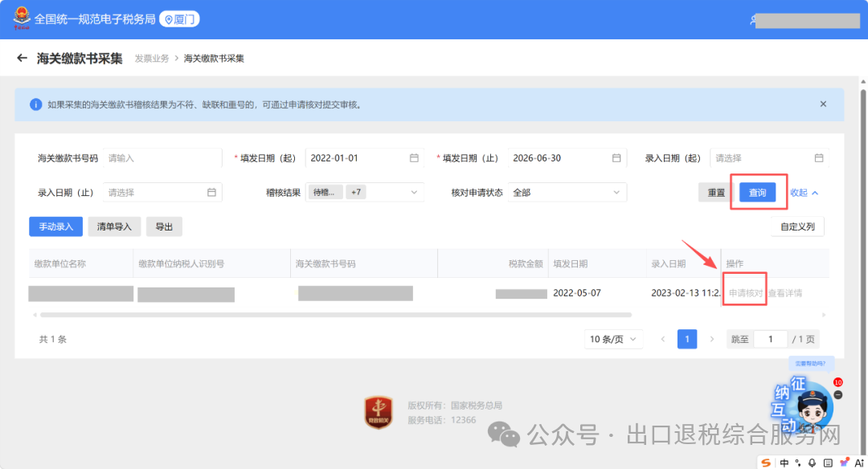Image resolution: width=868 pixels, height=469 pixels.
Task: Click the tax bureau emblem logo
Action: [22, 17]
